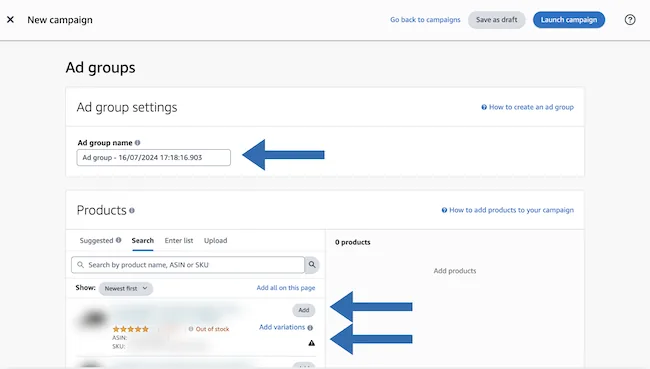Click Save as draft button
This screenshot has width=650, height=369.
(496, 19)
